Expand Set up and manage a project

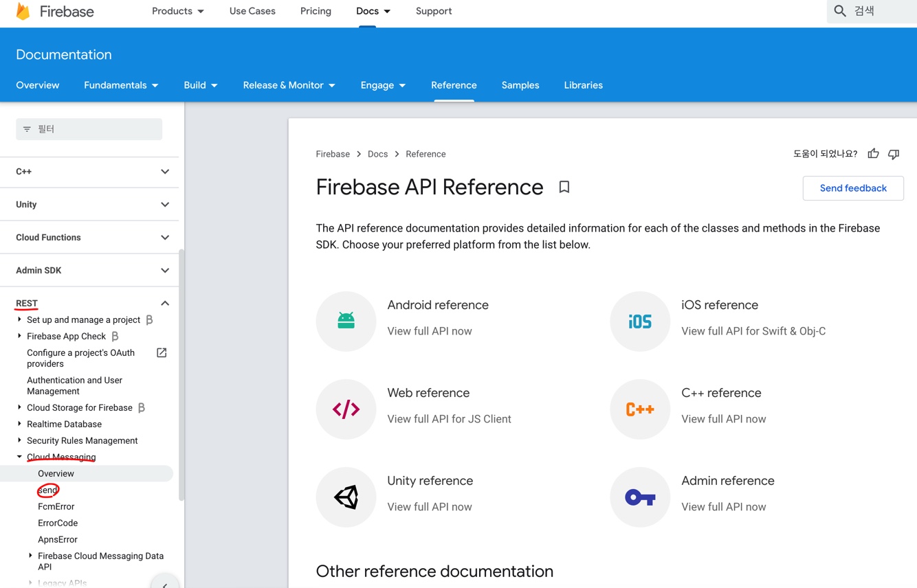click(x=19, y=319)
